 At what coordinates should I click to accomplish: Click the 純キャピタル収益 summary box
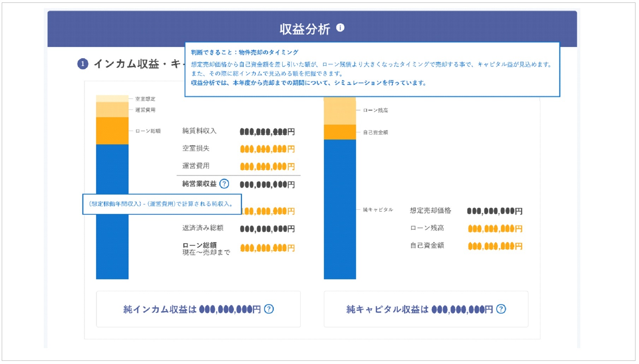click(x=426, y=309)
